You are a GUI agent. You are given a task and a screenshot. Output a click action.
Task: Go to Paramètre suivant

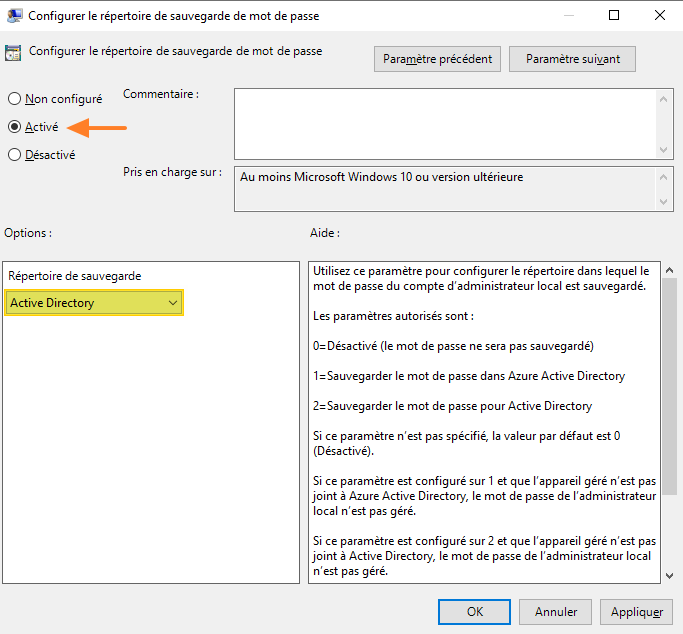click(572, 59)
